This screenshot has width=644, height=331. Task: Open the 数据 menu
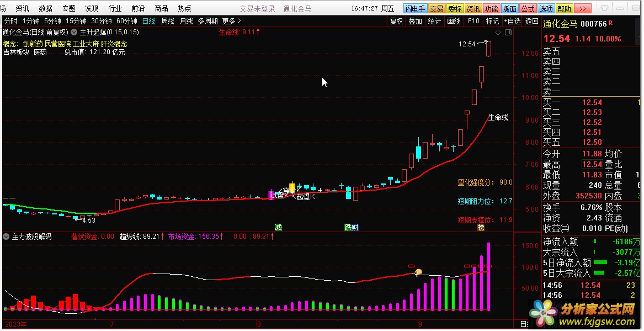46,8
